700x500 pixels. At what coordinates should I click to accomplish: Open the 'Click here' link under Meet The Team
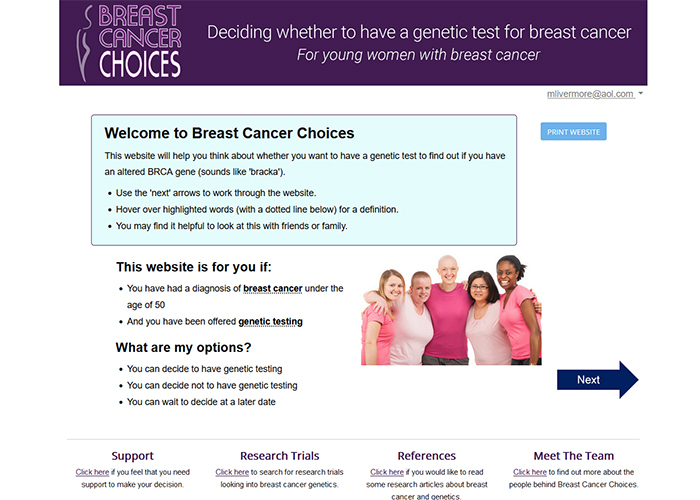tap(530, 472)
